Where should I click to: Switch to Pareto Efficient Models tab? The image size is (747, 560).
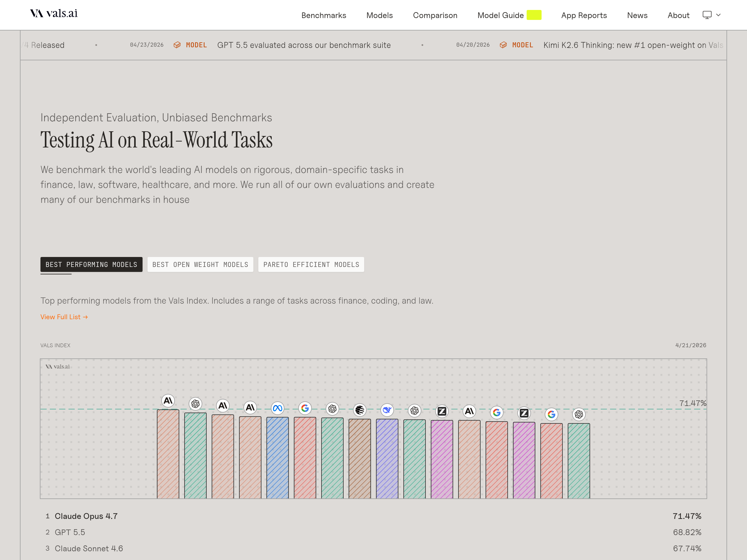(x=311, y=265)
